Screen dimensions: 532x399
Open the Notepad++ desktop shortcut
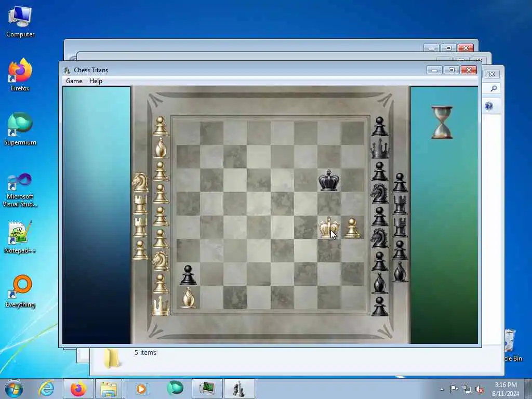pyautogui.click(x=20, y=237)
